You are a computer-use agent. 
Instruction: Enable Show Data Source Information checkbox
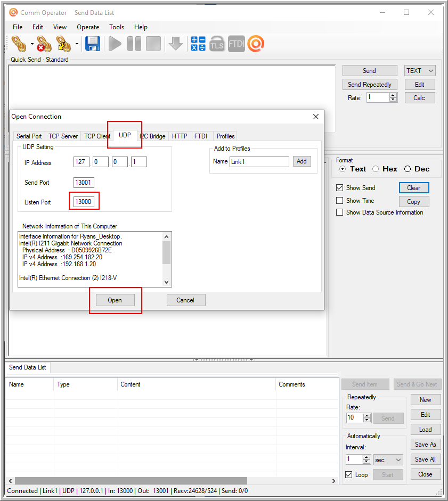(x=340, y=212)
